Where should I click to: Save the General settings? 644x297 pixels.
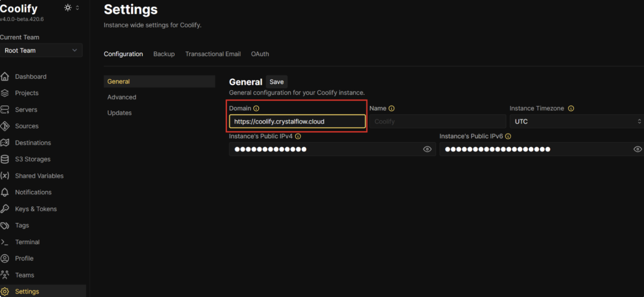tap(276, 81)
